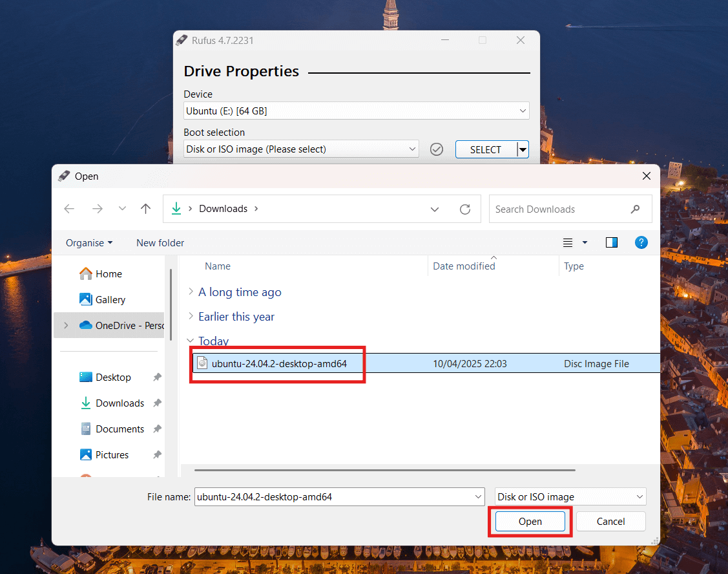This screenshot has height=574, width=728.
Task: Unpin Desktop using its pin icon
Action: 158,377
